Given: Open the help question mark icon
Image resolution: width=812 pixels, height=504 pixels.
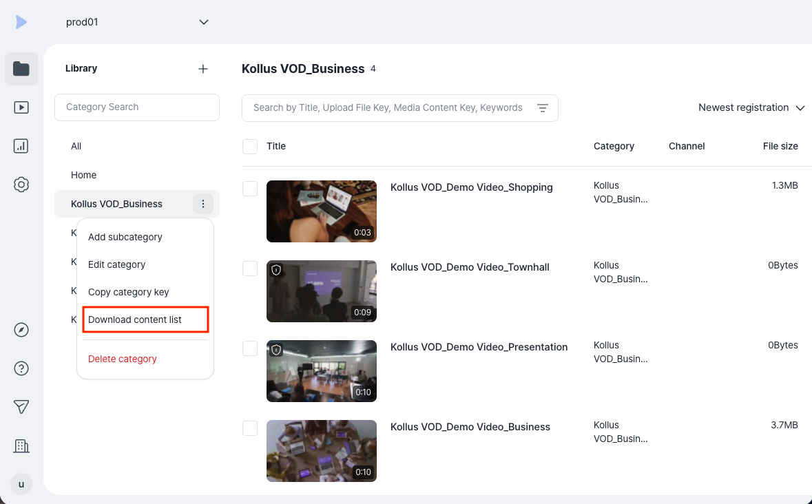Looking at the screenshot, I should coord(21,368).
